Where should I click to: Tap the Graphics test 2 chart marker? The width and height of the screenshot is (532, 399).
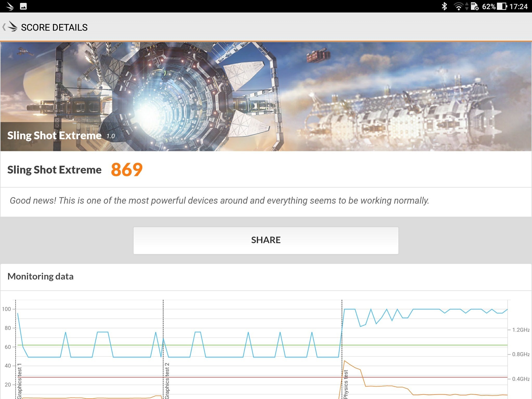click(167, 381)
